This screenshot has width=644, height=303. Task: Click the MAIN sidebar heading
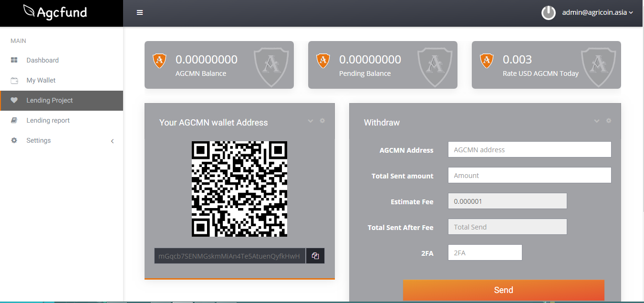tap(19, 41)
